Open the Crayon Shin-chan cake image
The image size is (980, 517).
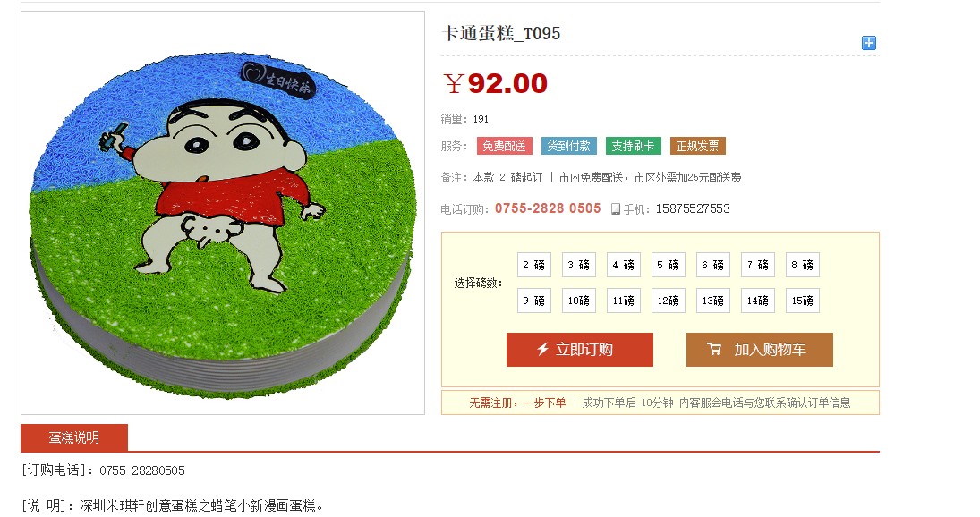click(x=223, y=213)
